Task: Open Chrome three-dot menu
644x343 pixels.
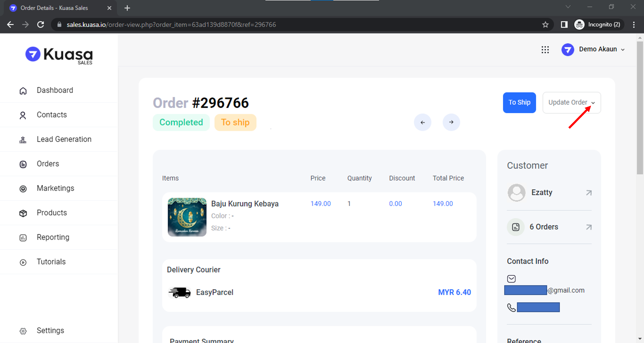Action: [x=633, y=24]
